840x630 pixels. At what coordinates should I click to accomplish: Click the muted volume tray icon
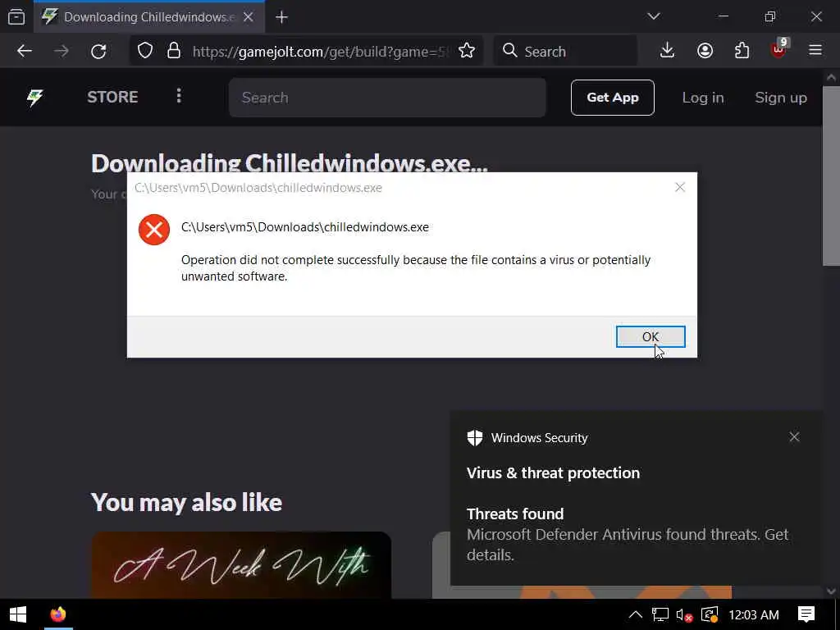click(x=684, y=615)
